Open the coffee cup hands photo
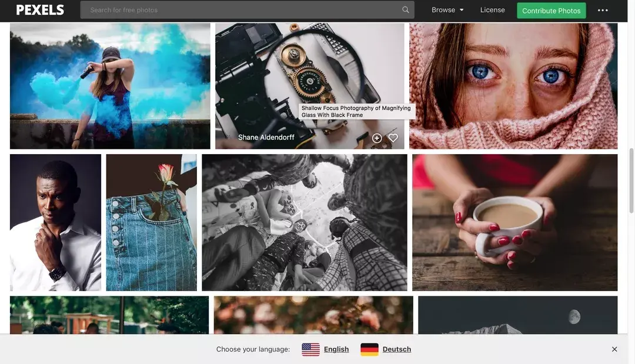This screenshot has width=635, height=364. (x=514, y=222)
